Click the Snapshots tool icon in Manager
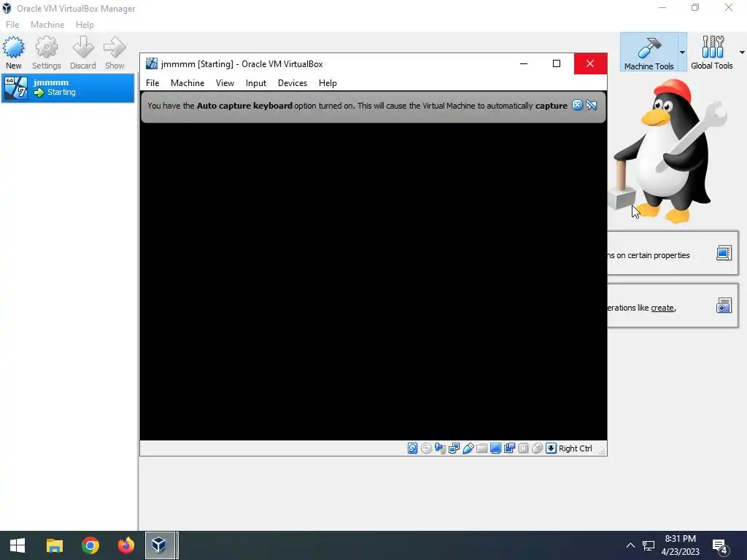 point(724,306)
